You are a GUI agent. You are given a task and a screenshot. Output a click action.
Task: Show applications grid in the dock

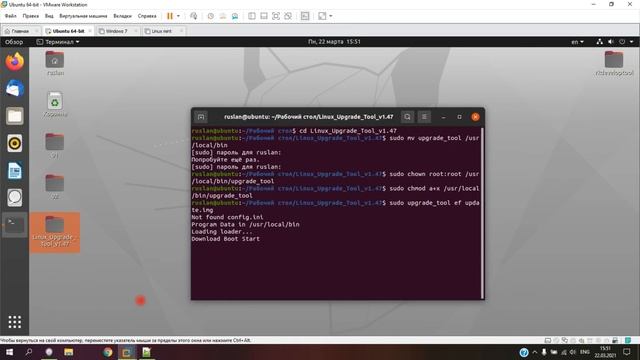[x=15, y=322]
